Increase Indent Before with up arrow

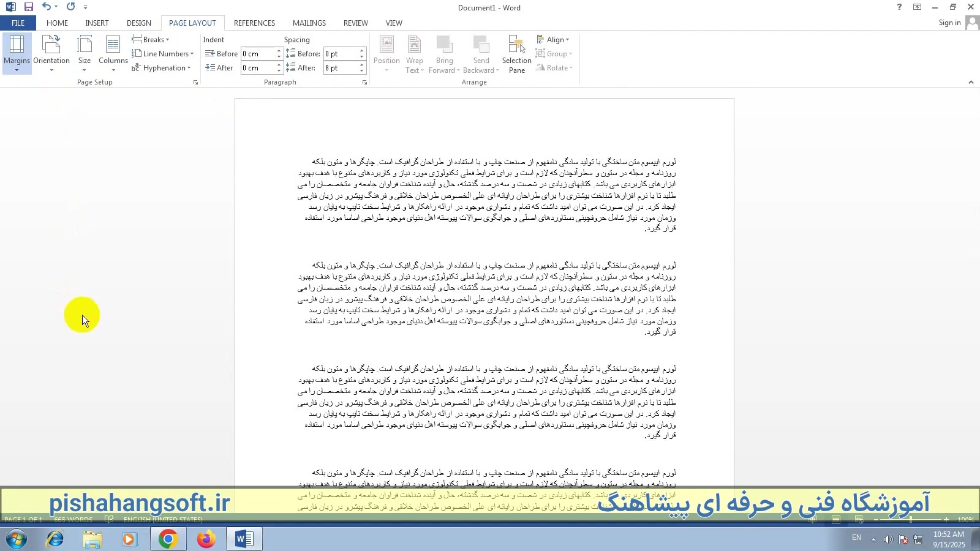[x=279, y=51]
